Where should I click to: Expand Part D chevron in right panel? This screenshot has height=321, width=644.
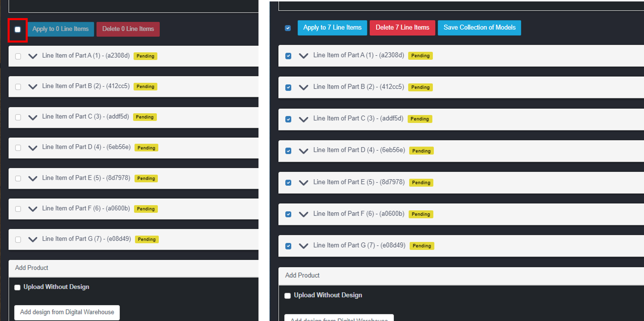click(304, 151)
